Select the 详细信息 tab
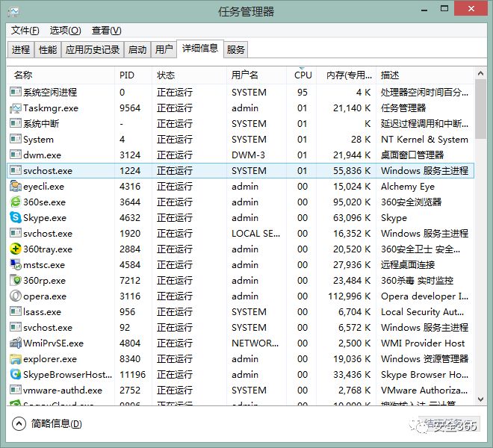493x448 pixels. point(200,49)
